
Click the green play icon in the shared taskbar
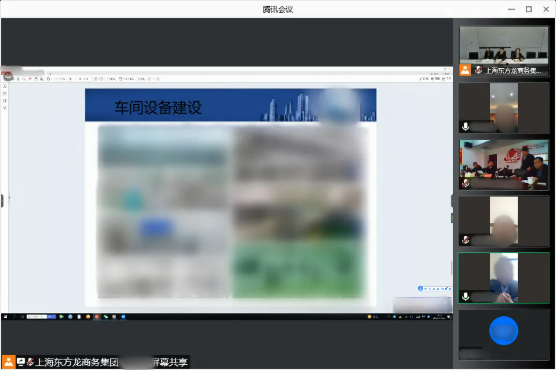point(62,316)
